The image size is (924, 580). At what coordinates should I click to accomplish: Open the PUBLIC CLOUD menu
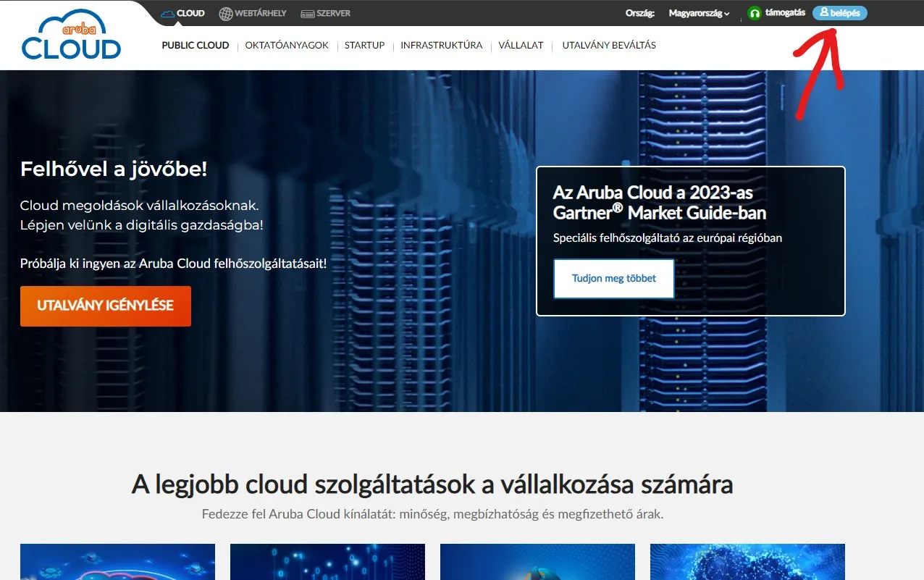coord(196,45)
